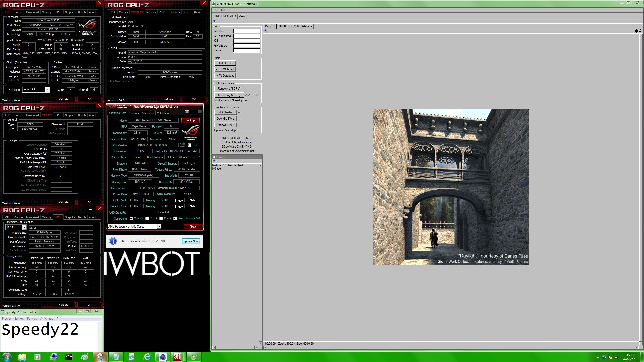This screenshot has width=644, height=362.
Task: Open Sensors tab in GPU-Z
Action: pyautogui.click(x=134, y=113)
